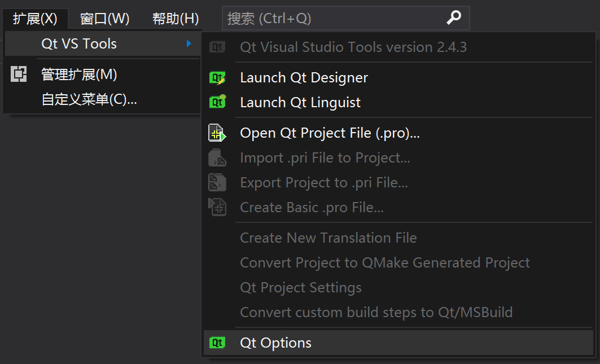600x364 pixels.
Task: Click the Qt Designer launch icon
Action: (217, 78)
